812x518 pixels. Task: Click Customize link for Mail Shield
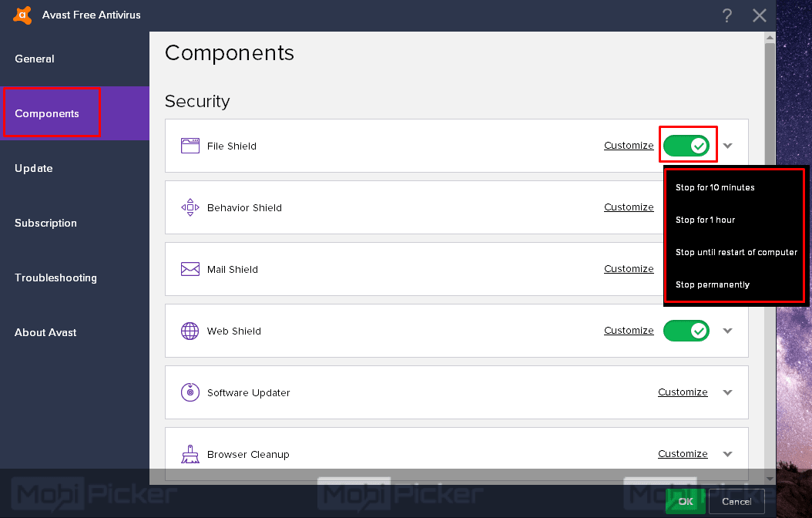[x=629, y=269]
